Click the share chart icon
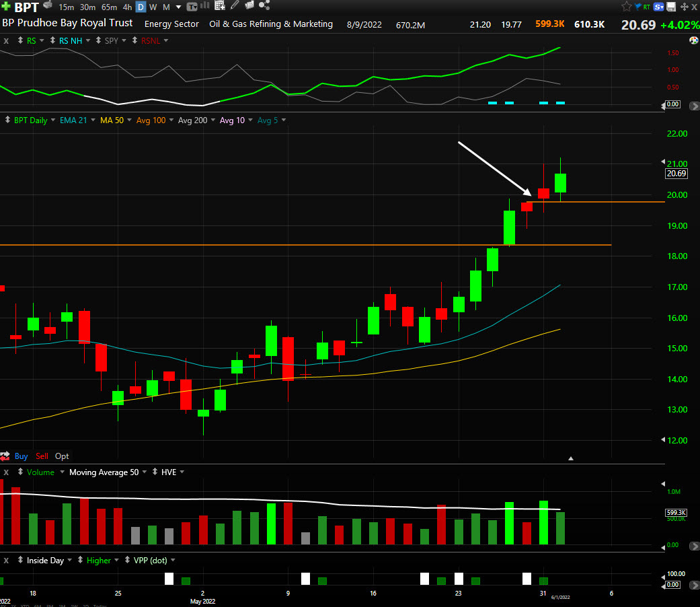Screen dimensions: 700x607 pyautogui.click(x=264, y=5)
